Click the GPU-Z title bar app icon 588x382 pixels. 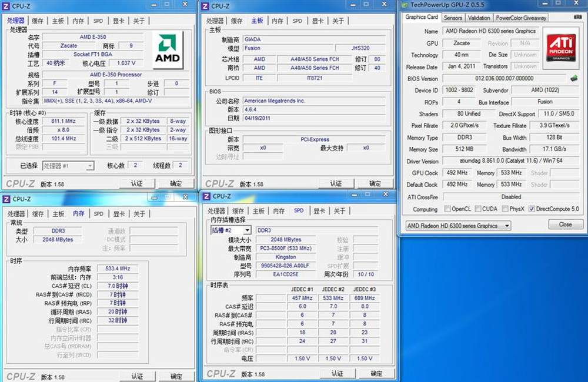[405, 5]
